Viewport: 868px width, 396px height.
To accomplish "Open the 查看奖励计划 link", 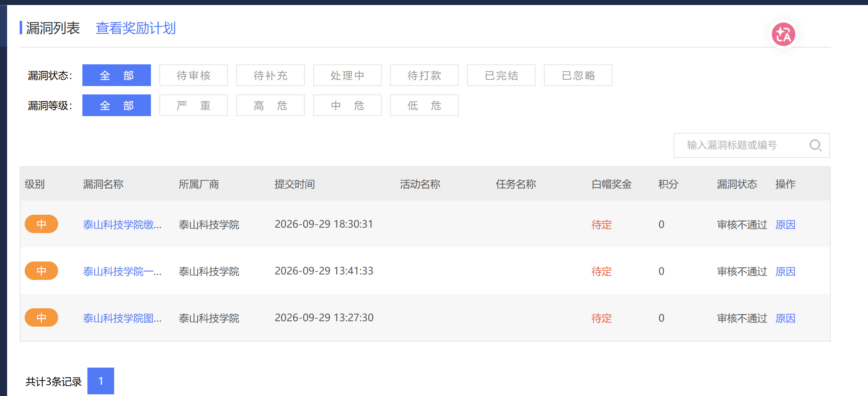I will point(136,28).
